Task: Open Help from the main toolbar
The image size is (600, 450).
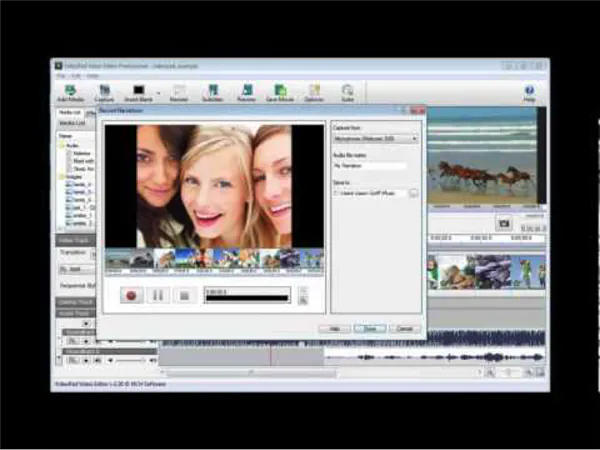Action: 529,93
